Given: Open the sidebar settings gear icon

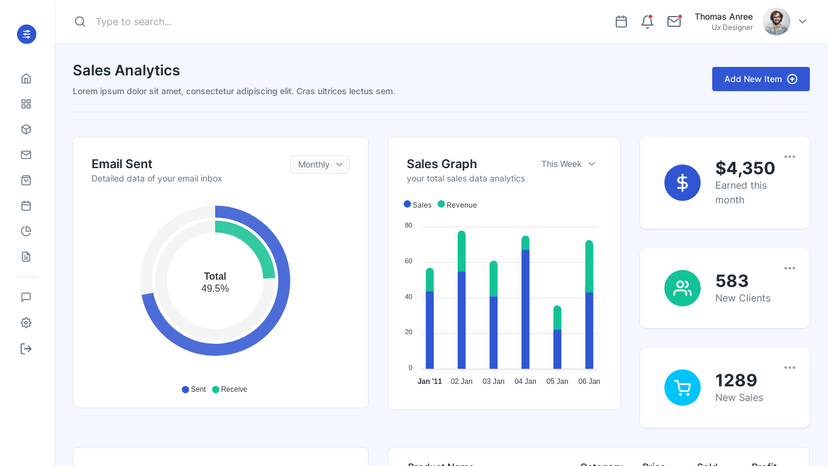Looking at the screenshot, I should [x=26, y=323].
